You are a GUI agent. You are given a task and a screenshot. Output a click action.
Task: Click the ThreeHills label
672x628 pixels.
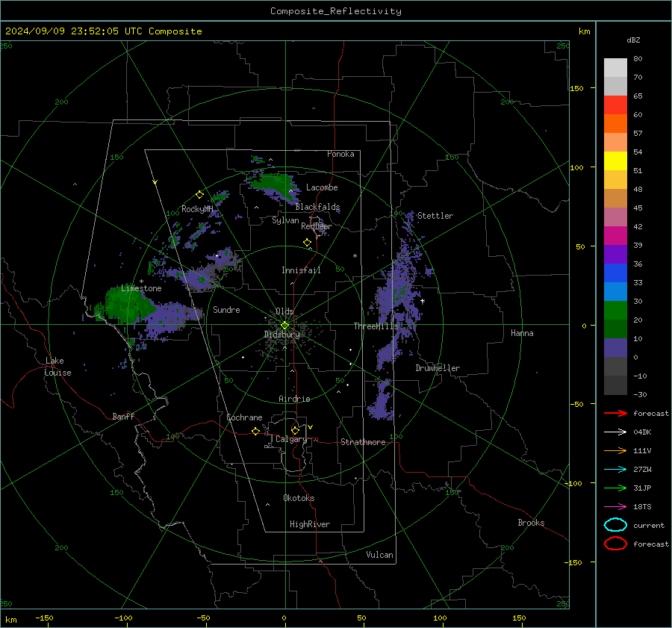pyautogui.click(x=376, y=326)
